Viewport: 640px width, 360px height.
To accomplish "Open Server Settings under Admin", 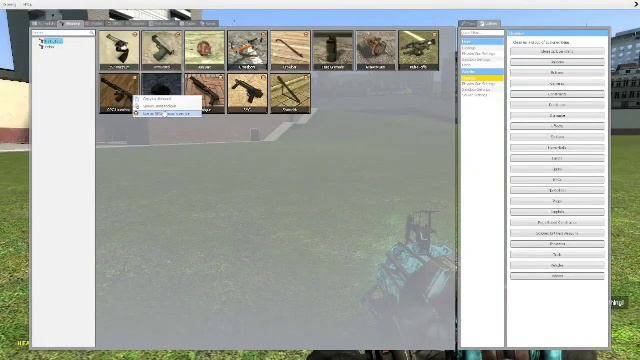I will pos(482,95).
